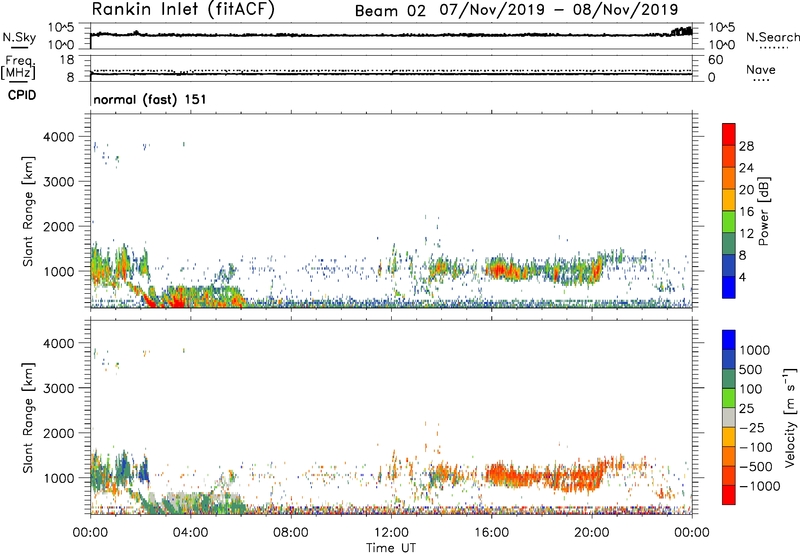Click the red bottom of the velocity color bar
This screenshot has width=800, height=554.
pos(729,495)
